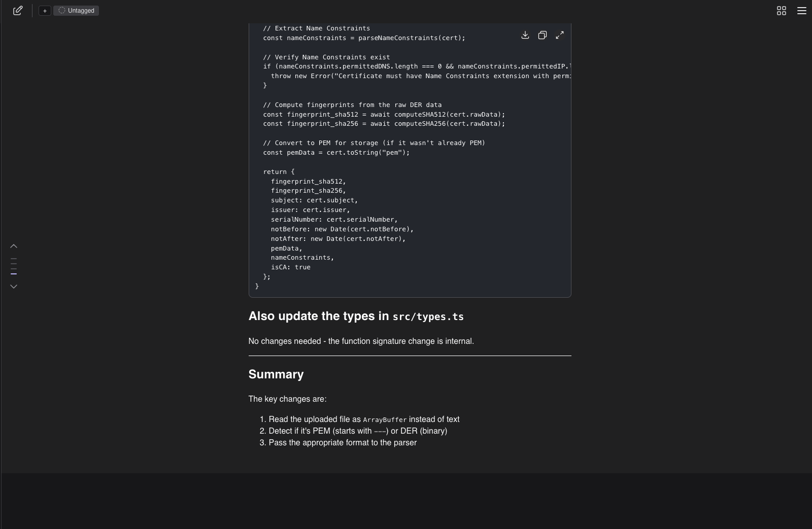Download the code block

525,35
